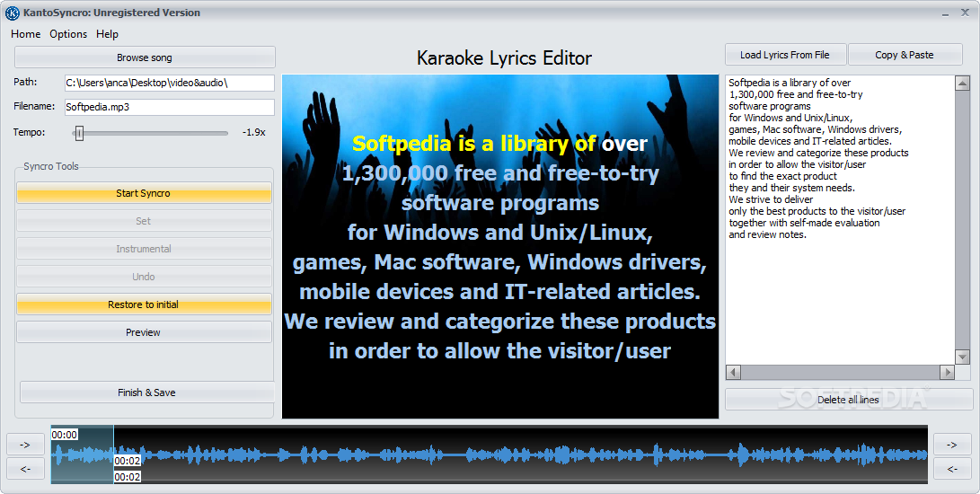Click the left-side back arrow (<-) waveform button

coord(26,468)
